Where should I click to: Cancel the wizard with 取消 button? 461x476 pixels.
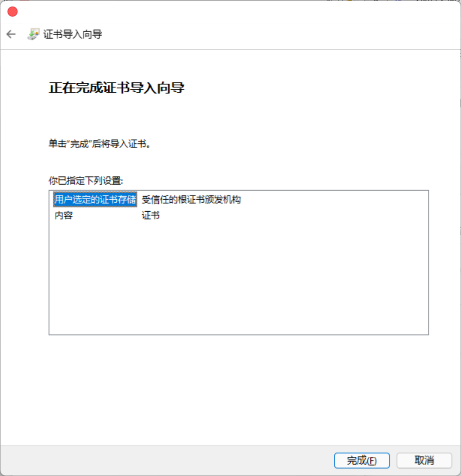click(424, 460)
